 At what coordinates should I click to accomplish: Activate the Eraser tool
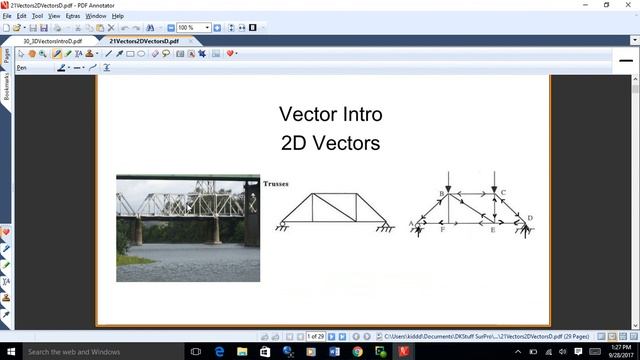pyautogui.click(x=155, y=53)
